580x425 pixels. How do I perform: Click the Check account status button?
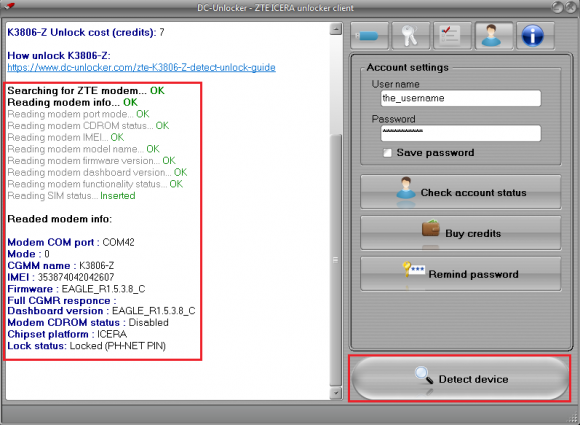461,192
